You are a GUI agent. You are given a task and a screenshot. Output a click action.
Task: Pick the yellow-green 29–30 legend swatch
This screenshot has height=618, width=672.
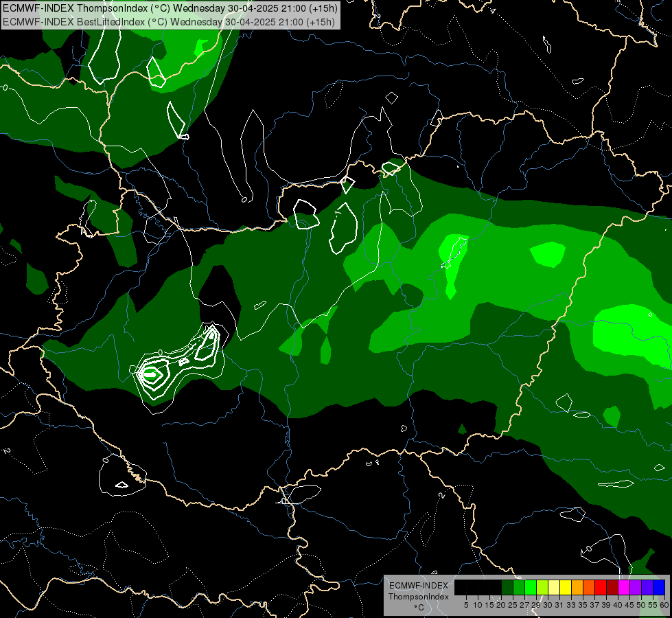coord(542,587)
